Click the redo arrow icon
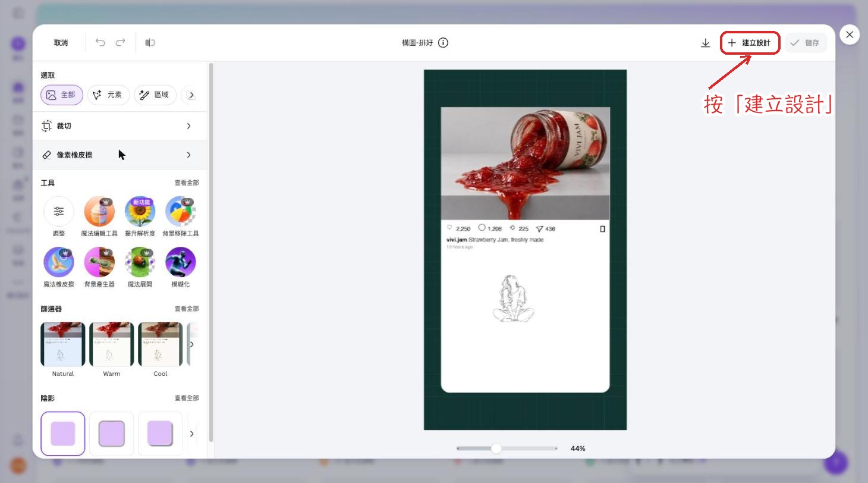This screenshot has height=483, width=868. [120, 42]
